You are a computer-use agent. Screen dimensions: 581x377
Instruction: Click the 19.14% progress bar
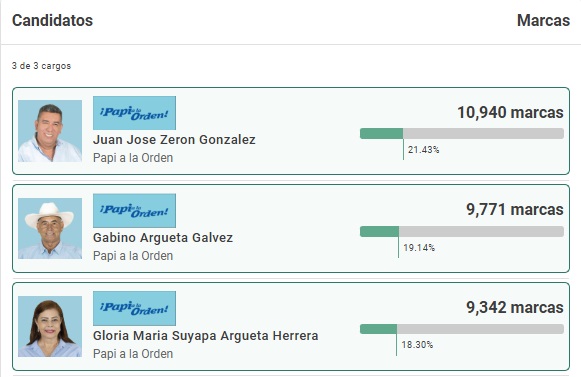[462, 231]
